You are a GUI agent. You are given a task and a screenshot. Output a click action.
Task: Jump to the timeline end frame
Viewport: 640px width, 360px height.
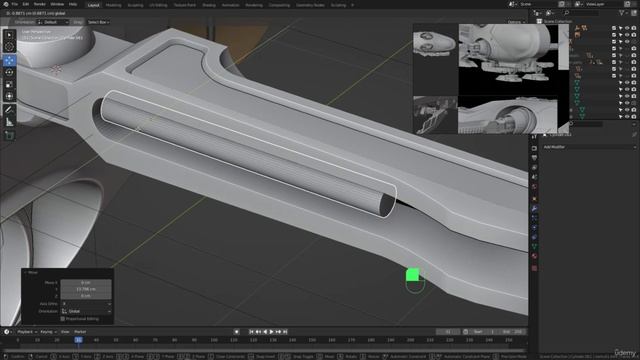coord(285,332)
